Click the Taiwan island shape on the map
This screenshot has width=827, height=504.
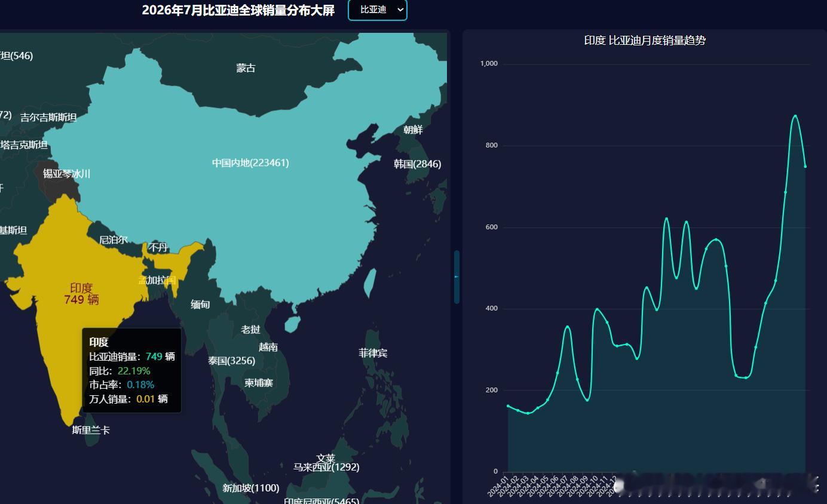[x=370, y=283]
